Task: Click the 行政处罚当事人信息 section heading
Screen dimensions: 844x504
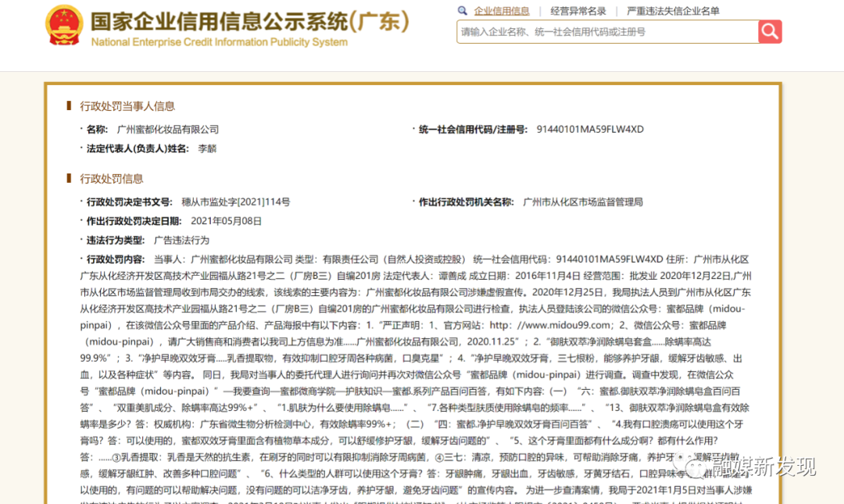Action: point(127,106)
